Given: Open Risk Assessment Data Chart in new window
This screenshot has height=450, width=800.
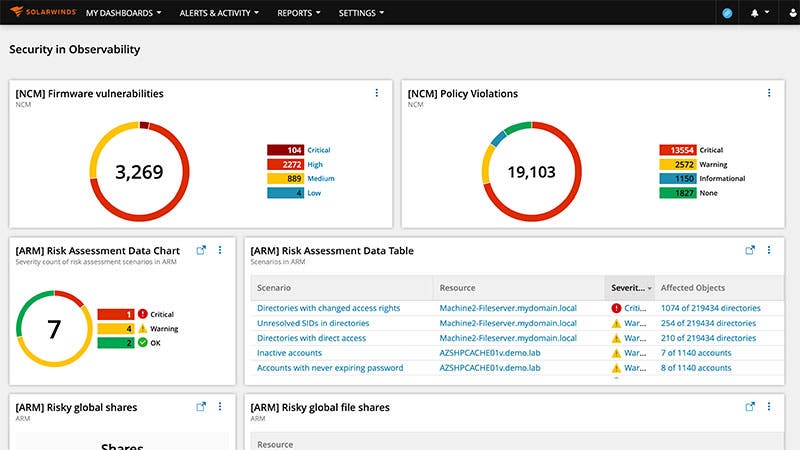Looking at the screenshot, I should [x=201, y=250].
